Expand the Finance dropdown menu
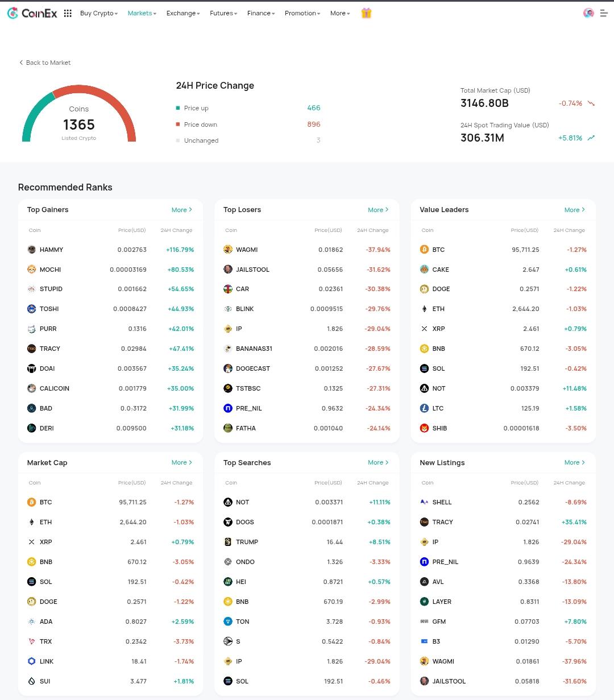The width and height of the screenshot is (614, 700). 261,13
